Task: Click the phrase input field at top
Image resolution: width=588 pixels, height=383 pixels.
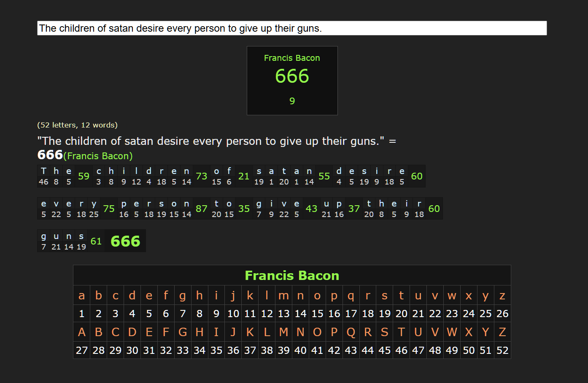Action: coord(292,28)
